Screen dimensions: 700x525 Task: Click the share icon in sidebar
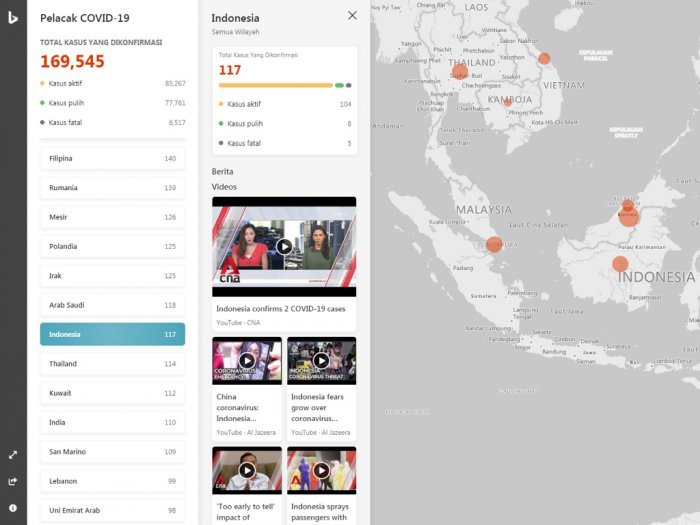[x=13, y=481]
